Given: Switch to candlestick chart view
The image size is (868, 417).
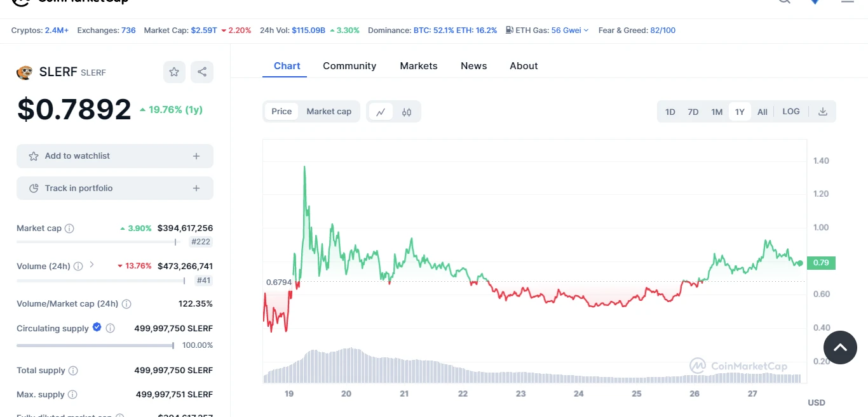Looking at the screenshot, I should click(407, 112).
